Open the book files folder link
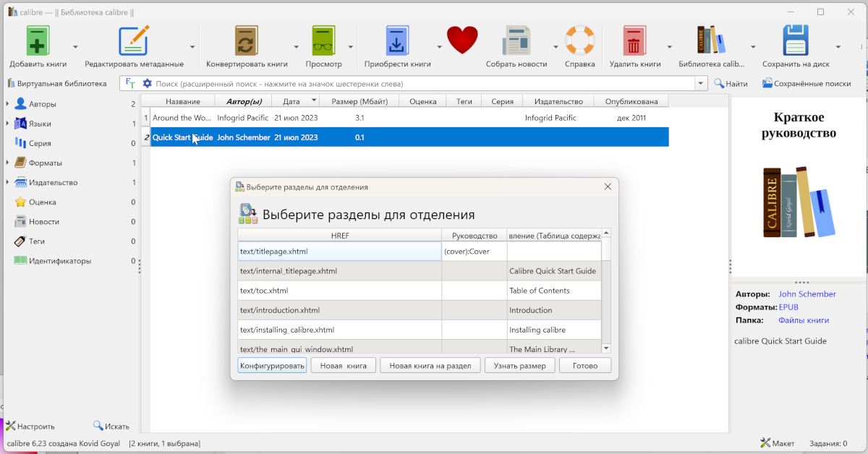 pos(804,320)
